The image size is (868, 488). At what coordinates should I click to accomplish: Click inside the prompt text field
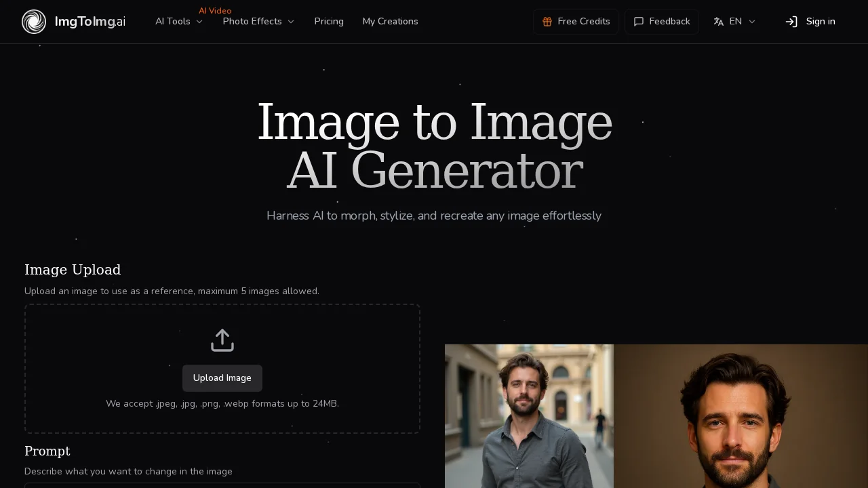click(222, 486)
